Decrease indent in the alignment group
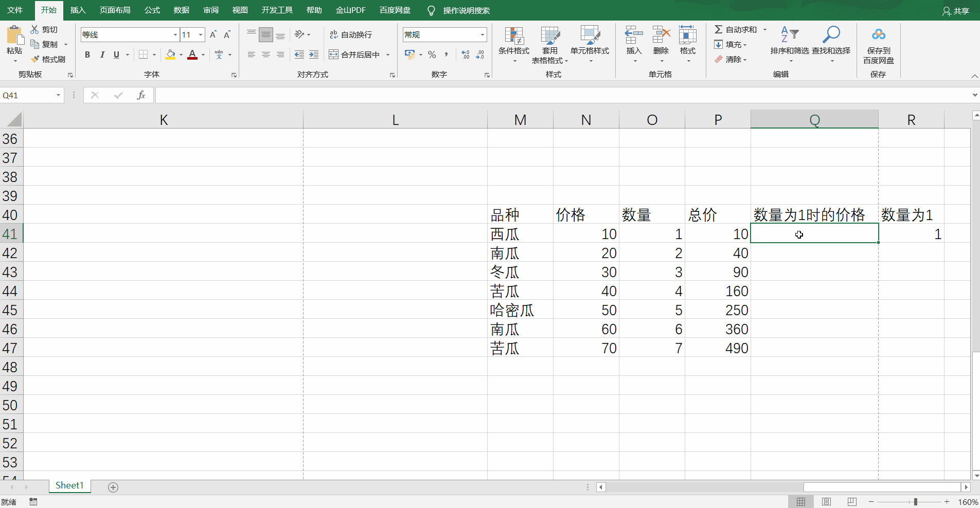Screen dimensions: 980x508 [299, 55]
